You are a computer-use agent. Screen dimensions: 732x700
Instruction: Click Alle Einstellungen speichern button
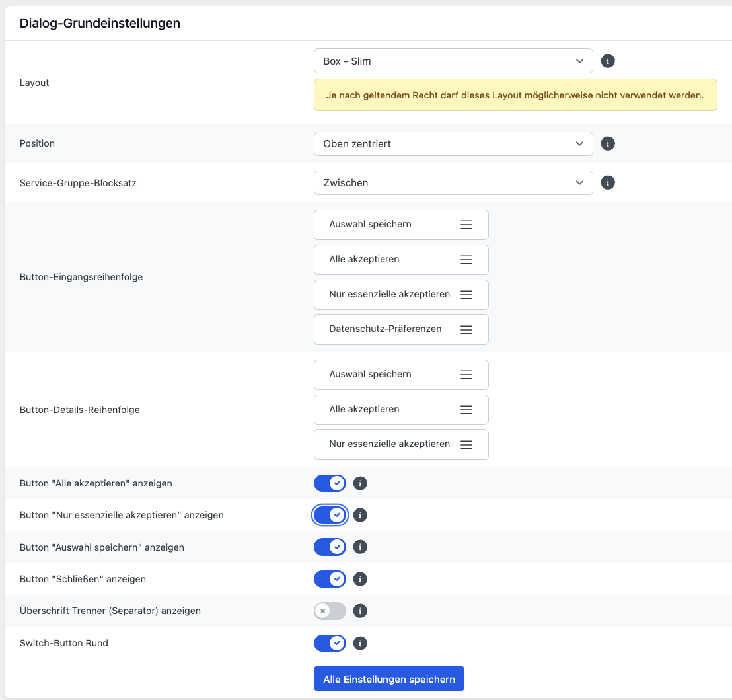tap(388, 679)
